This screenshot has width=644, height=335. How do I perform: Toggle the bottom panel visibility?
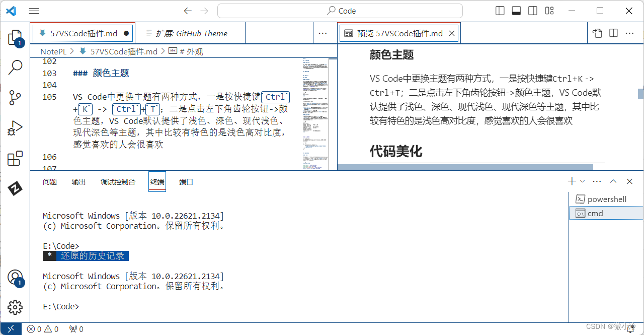click(516, 10)
